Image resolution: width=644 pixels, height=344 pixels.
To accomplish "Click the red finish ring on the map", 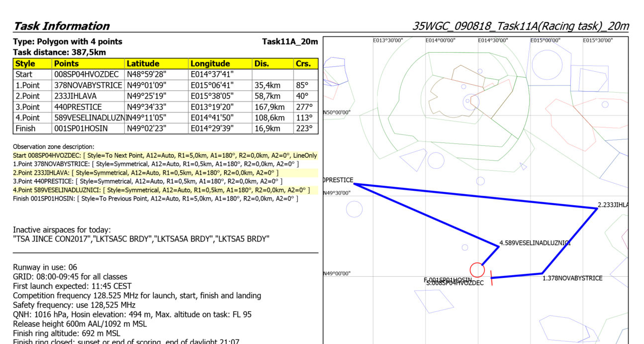I will pos(477,270).
